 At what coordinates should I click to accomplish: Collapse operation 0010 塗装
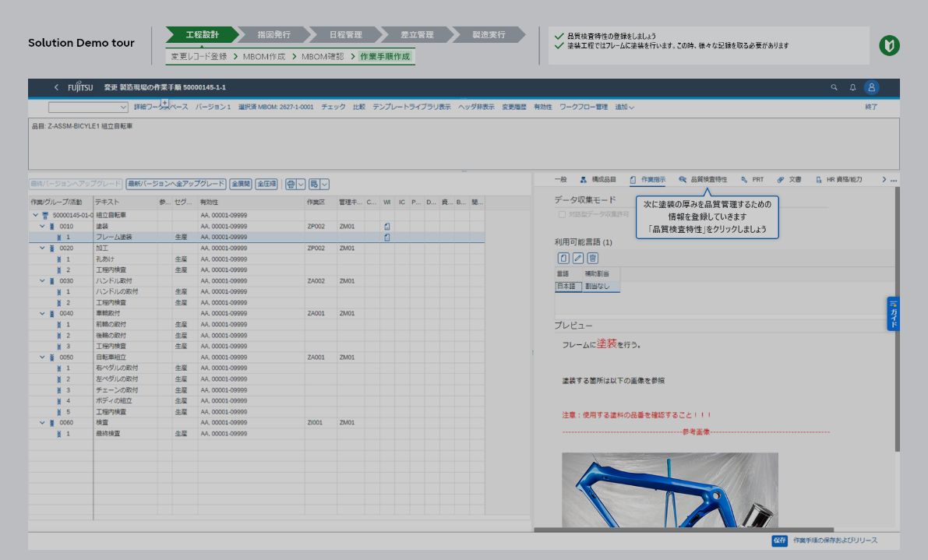point(42,226)
